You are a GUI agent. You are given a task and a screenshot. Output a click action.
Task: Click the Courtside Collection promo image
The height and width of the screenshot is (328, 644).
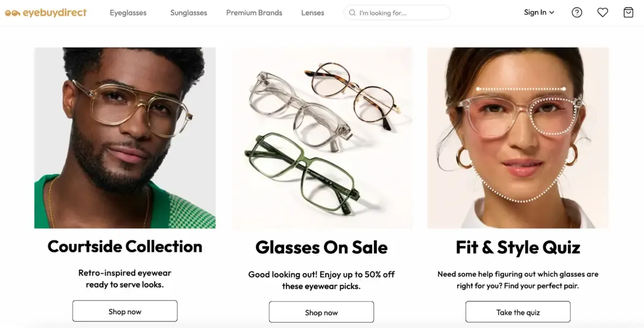tap(125, 137)
